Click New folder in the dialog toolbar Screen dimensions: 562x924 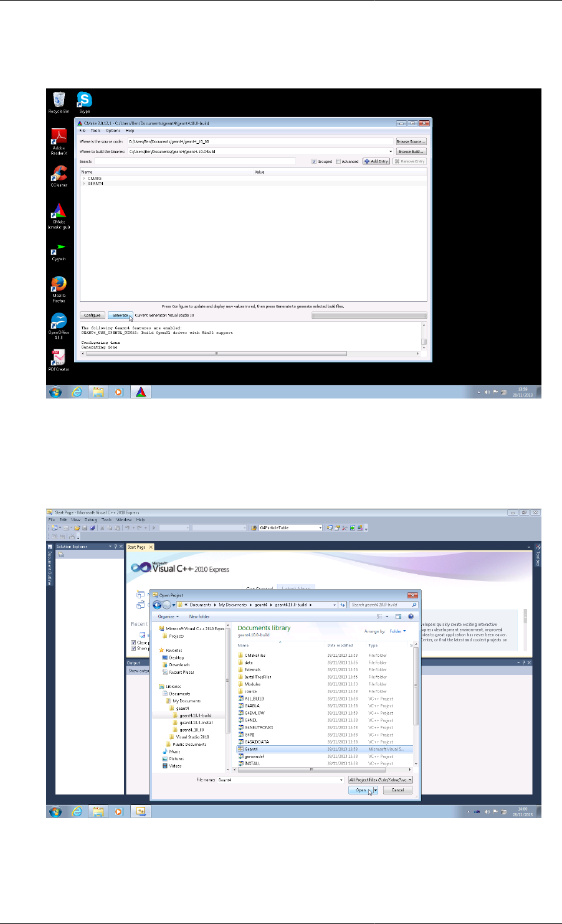[x=199, y=616]
